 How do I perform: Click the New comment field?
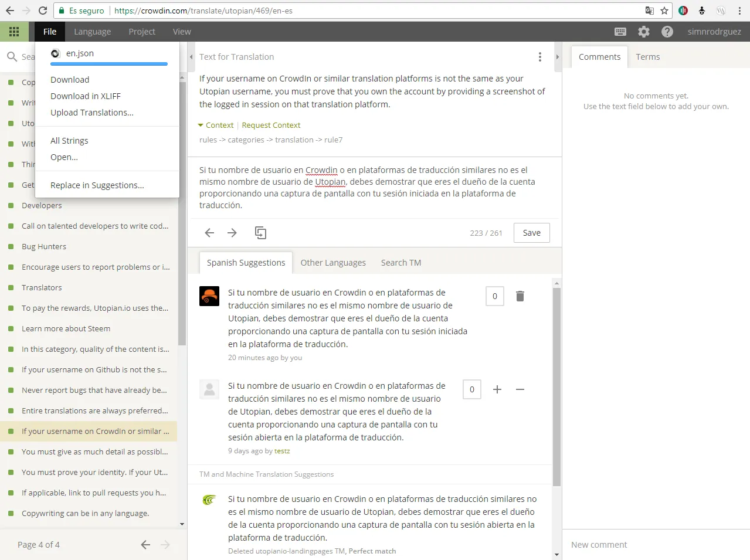coord(656,545)
